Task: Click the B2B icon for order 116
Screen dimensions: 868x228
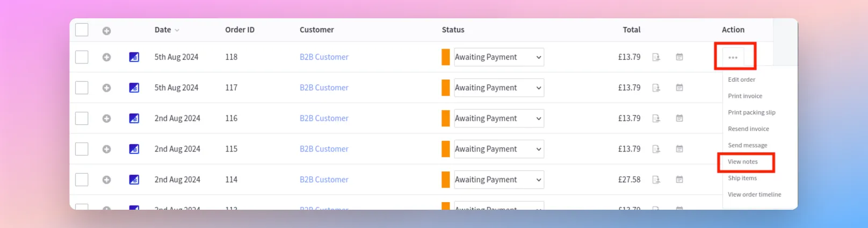Action: click(134, 118)
